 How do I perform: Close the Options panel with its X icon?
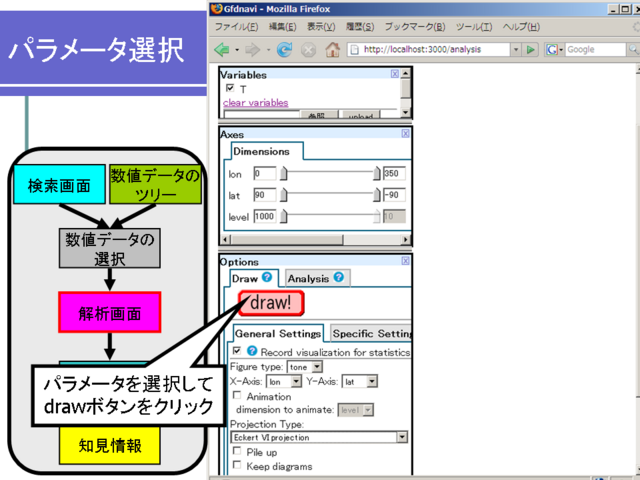(405, 261)
